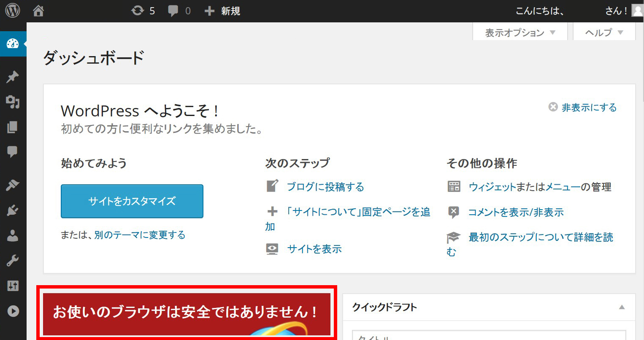
Task: Collapse the クイックドラフト panel
Action: pos(622,307)
